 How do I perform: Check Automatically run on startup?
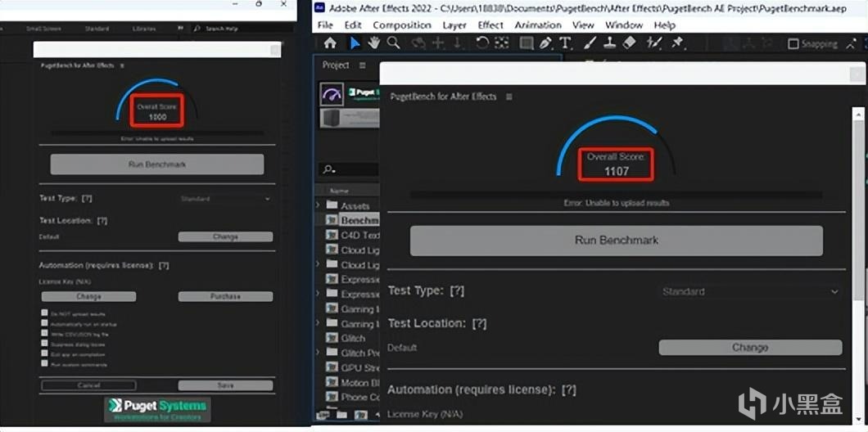(44, 322)
